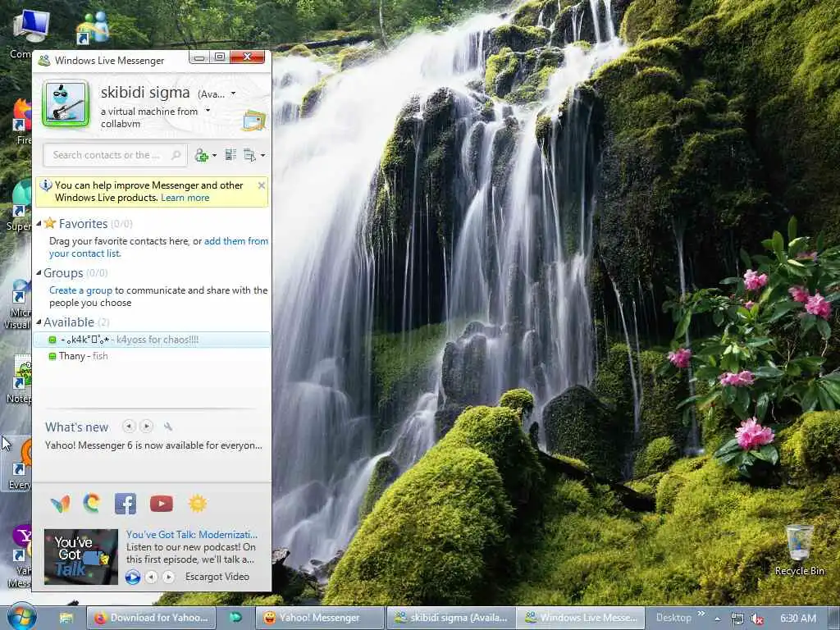
Task: Click the information icon in notification bar
Action: pyautogui.click(x=46, y=185)
